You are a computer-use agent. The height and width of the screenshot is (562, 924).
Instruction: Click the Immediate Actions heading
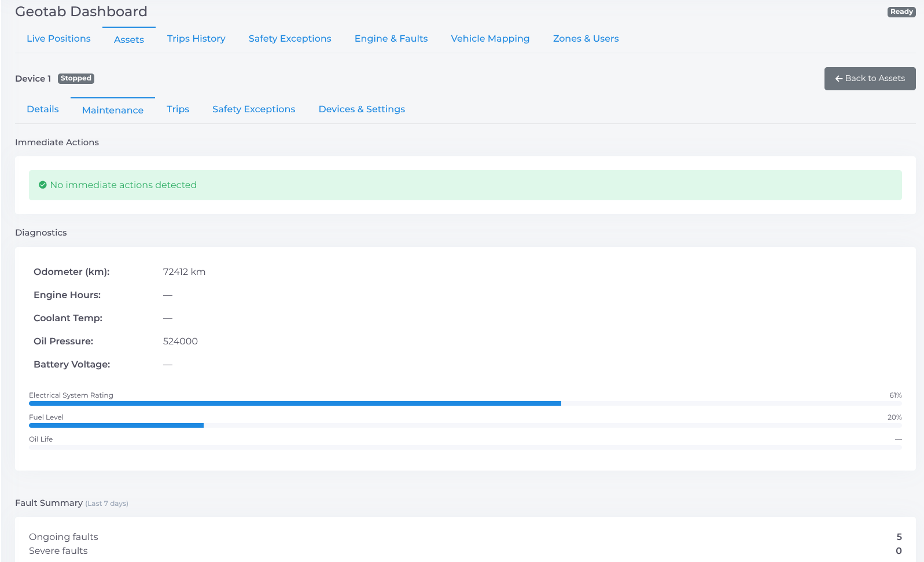pos(57,142)
